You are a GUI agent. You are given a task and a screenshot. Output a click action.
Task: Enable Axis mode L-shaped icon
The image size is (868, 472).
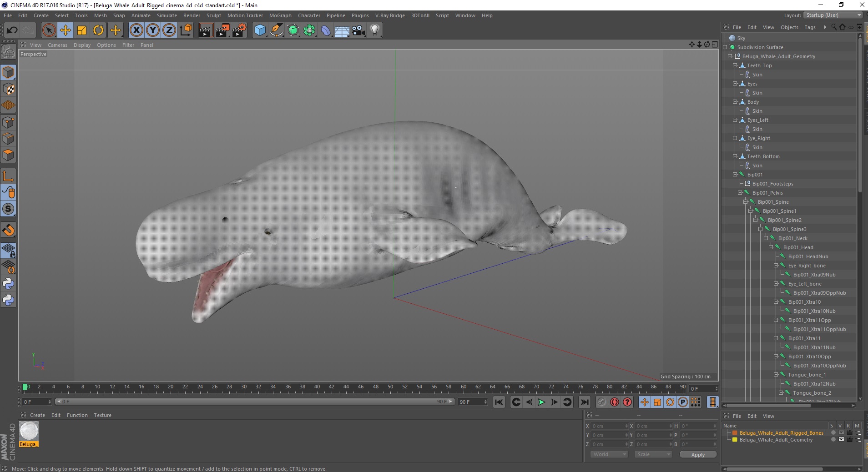(8, 176)
